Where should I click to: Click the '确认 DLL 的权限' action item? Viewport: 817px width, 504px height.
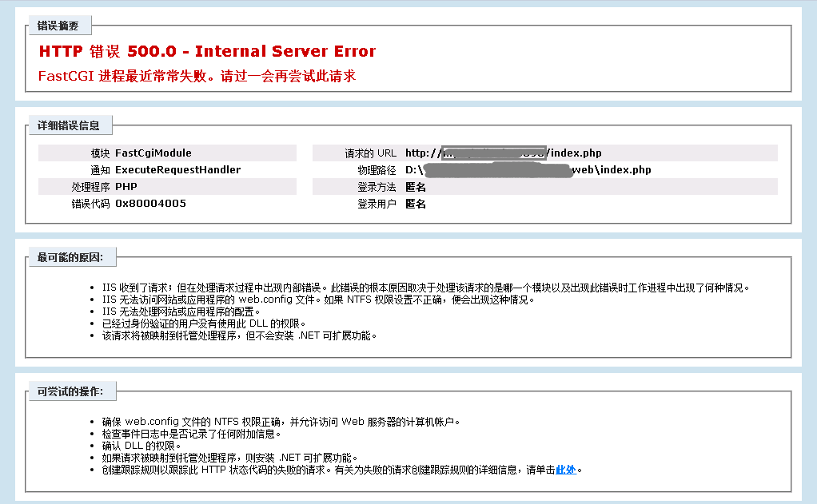click(x=141, y=446)
